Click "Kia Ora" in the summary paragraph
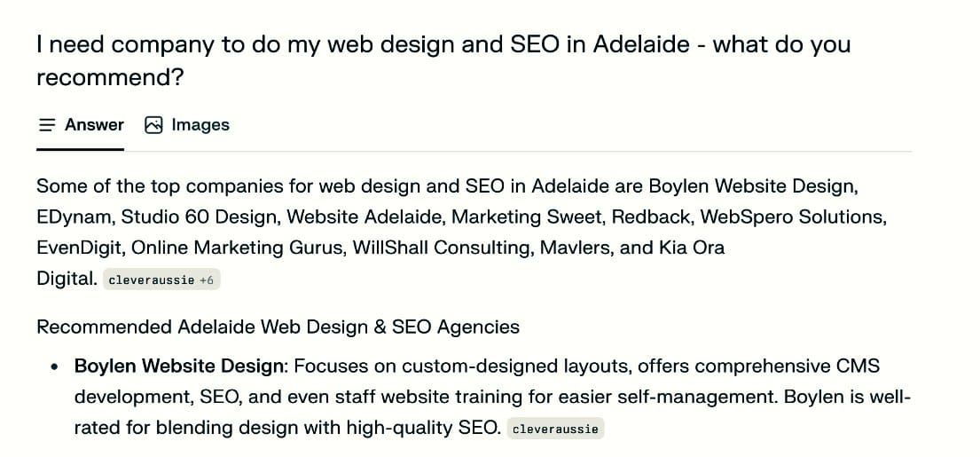The width and height of the screenshot is (980, 457). (x=691, y=248)
